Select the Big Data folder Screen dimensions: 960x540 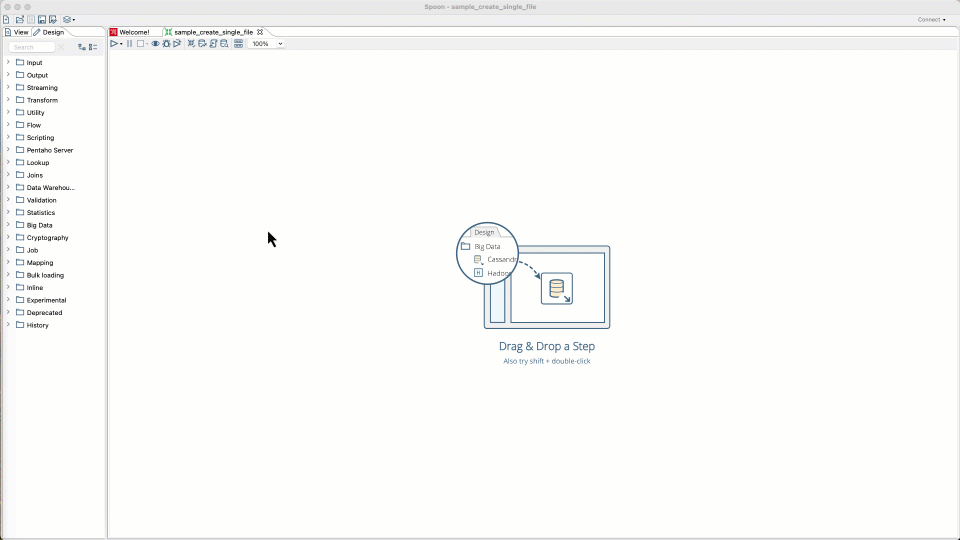(39, 225)
